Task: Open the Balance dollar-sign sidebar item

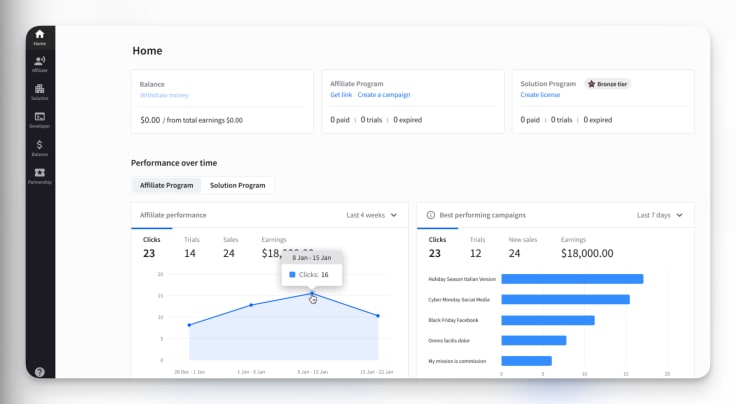Action: (x=40, y=148)
